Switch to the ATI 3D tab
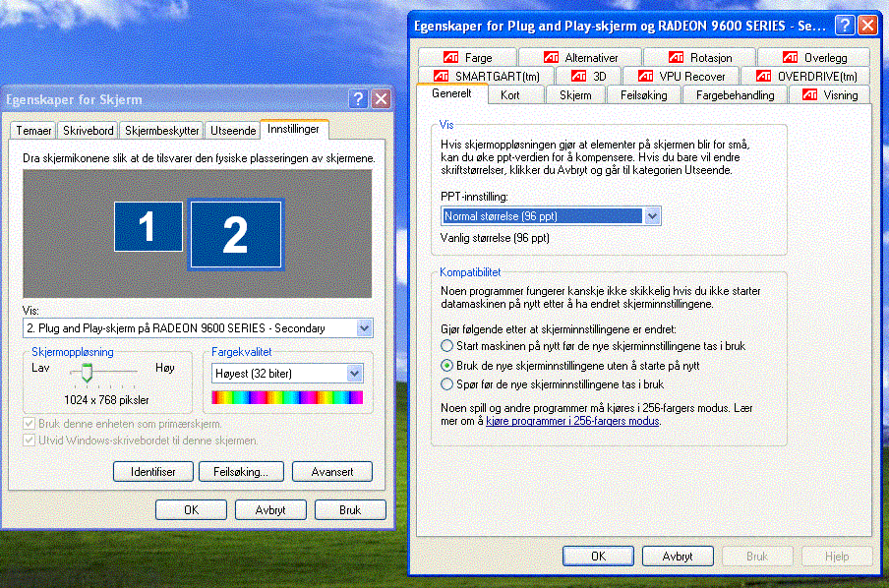The height and width of the screenshot is (588, 889). point(588,76)
